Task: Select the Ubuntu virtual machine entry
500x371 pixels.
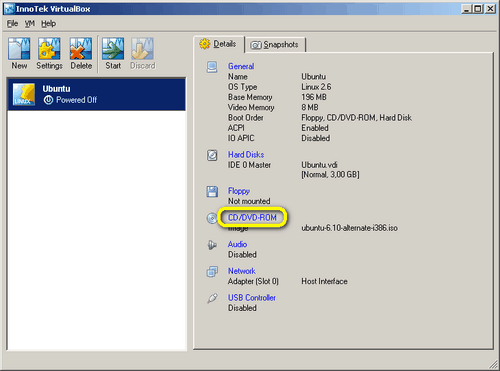Action: (97, 94)
